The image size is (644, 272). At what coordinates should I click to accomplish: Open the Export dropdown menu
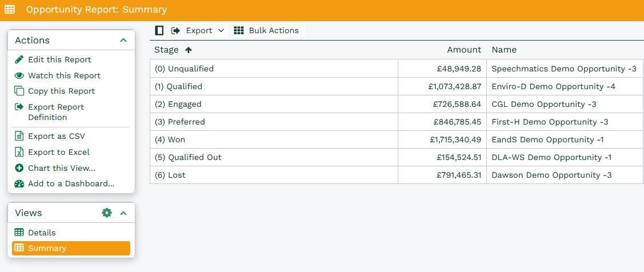click(x=199, y=30)
